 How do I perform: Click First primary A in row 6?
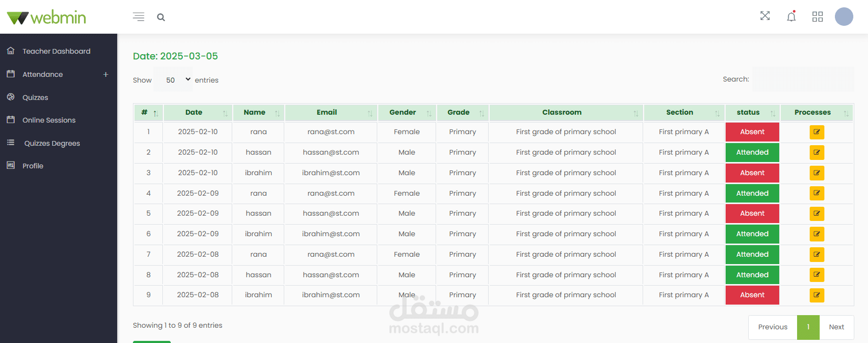point(684,234)
